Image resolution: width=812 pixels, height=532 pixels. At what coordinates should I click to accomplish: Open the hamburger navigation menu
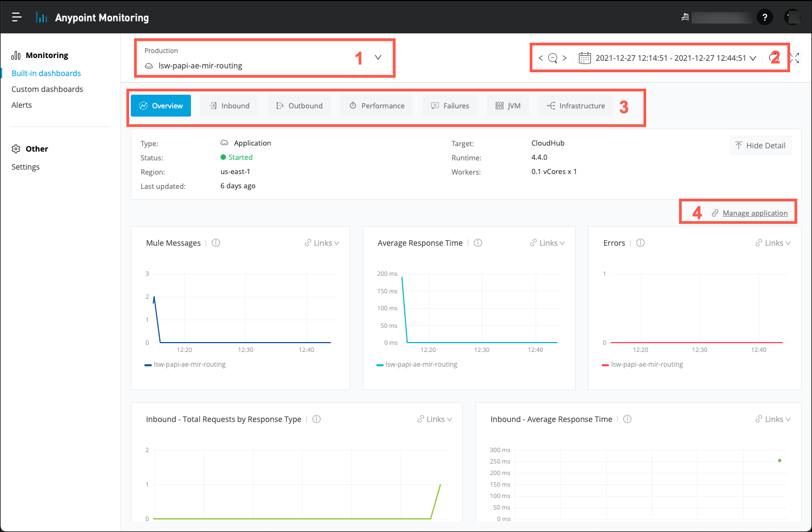17,18
